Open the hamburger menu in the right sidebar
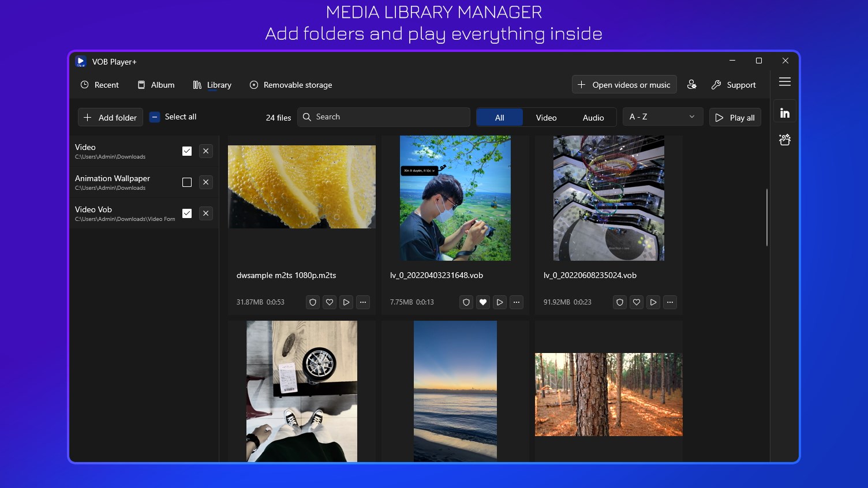This screenshot has height=488, width=868. point(785,82)
